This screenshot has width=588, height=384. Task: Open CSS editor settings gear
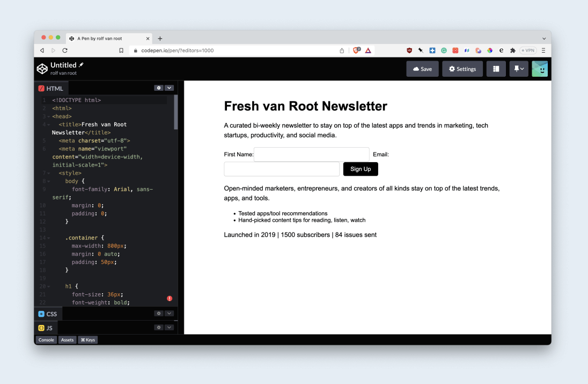159,314
